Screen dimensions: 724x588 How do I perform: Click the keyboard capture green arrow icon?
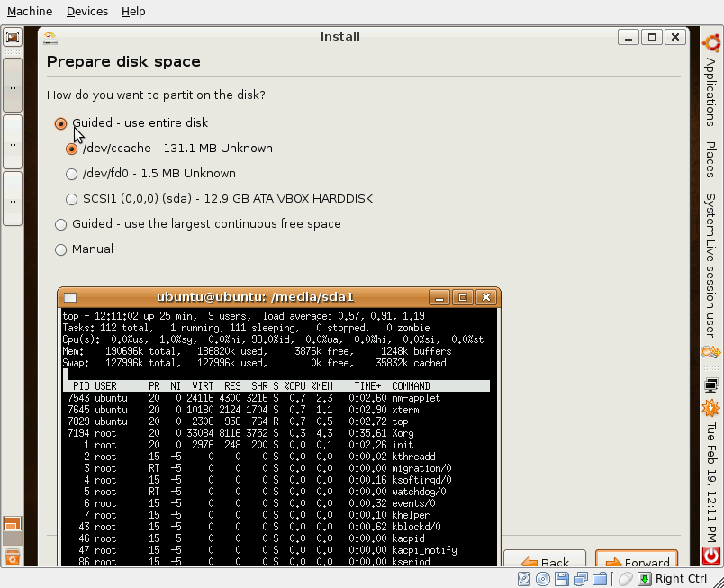click(x=645, y=579)
